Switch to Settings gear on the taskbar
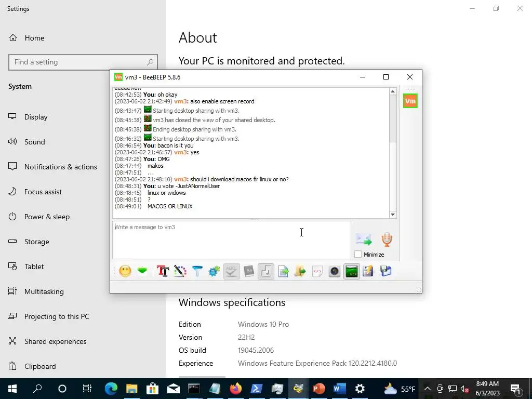532x399 pixels. click(x=360, y=389)
